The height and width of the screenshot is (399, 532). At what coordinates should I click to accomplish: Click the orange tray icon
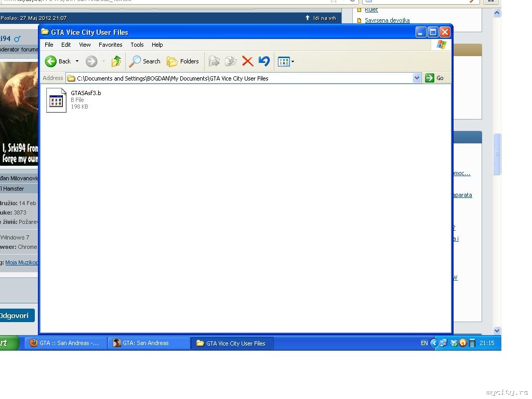point(462,343)
